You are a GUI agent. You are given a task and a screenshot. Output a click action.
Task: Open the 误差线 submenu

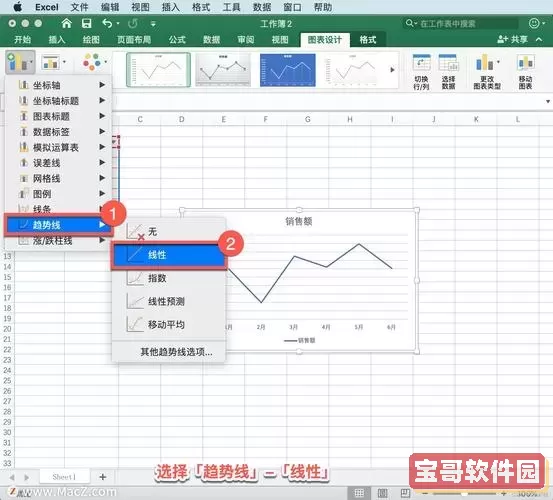pos(59,163)
